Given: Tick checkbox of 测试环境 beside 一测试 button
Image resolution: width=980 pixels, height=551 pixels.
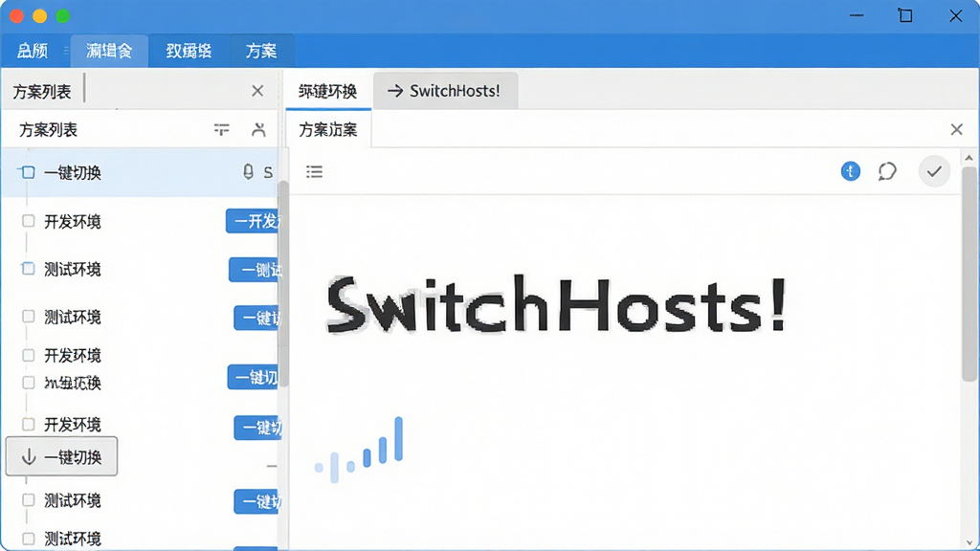Looking at the screenshot, I should [28, 269].
